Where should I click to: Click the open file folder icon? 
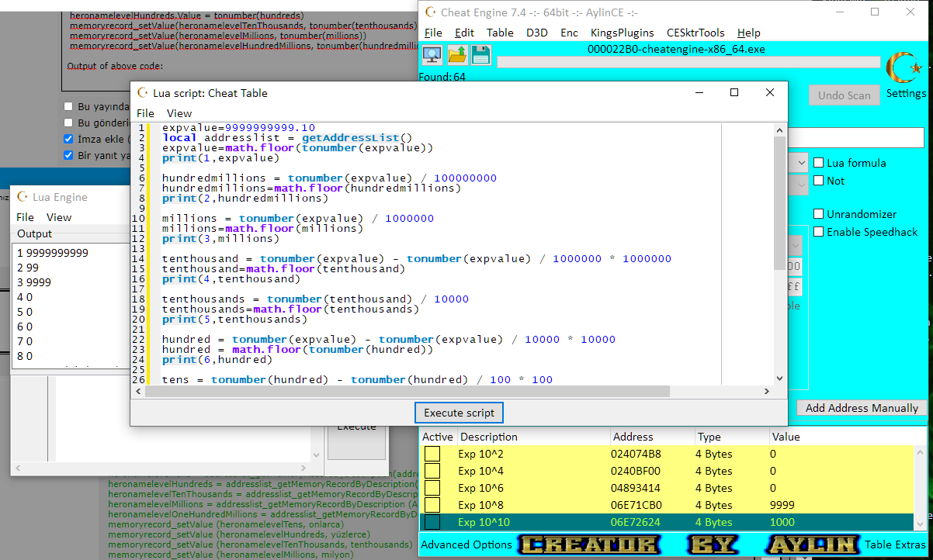click(457, 55)
